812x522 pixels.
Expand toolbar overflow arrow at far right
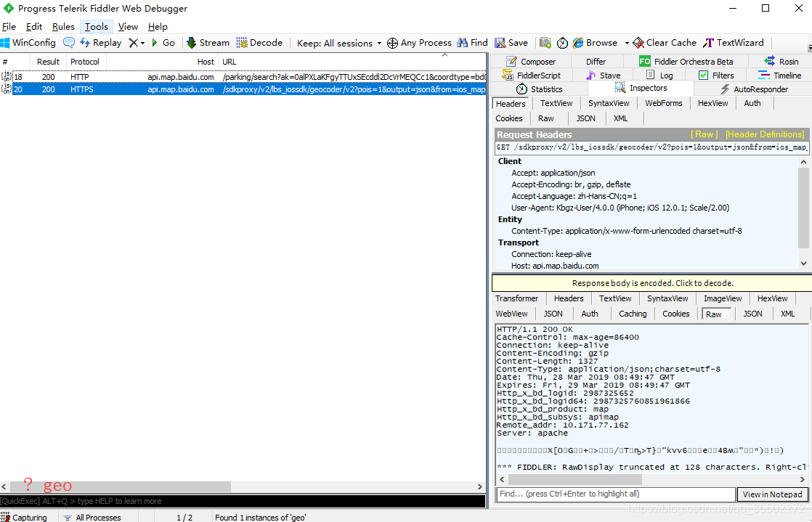point(809,47)
